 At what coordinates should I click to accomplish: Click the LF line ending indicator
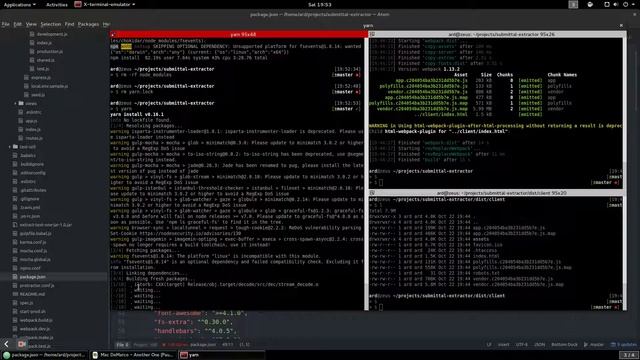pyautogui.click(x=489, y=344)
